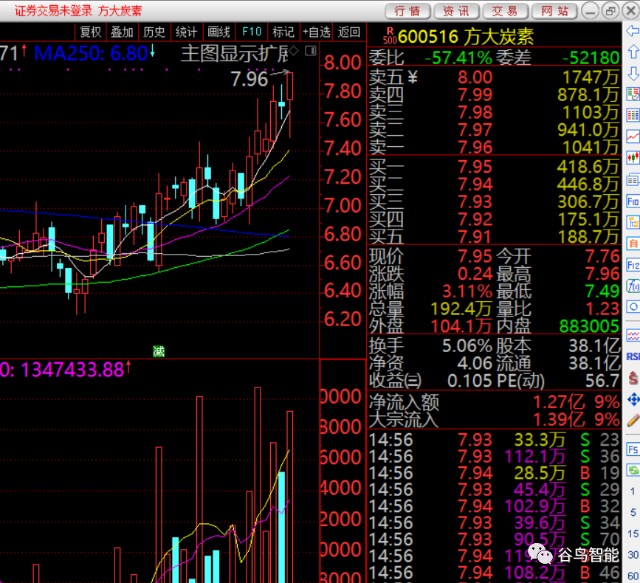Screen dimensions: 640x583
Task: Click the 主图显示扩展 main chart label
Action: 234,54
